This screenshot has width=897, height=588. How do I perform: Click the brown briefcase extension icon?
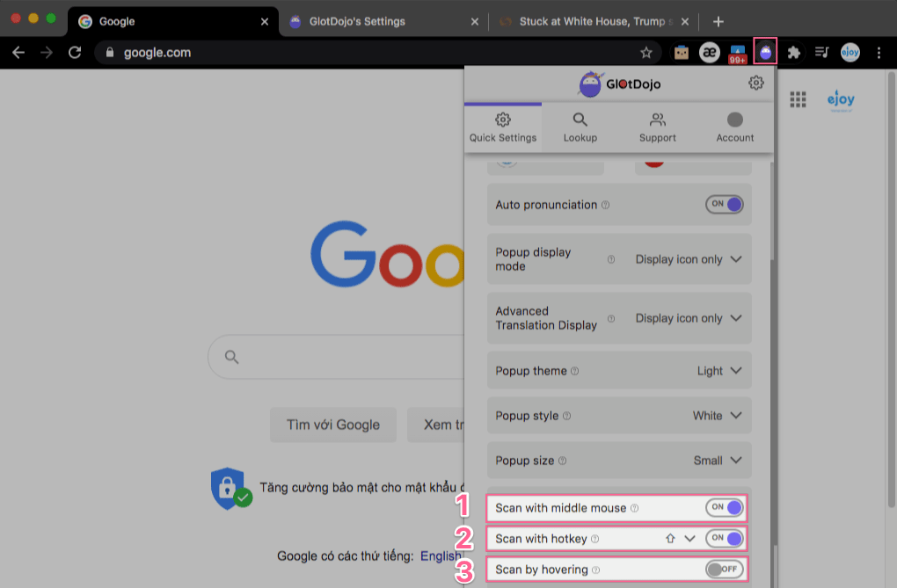point(682,53)
